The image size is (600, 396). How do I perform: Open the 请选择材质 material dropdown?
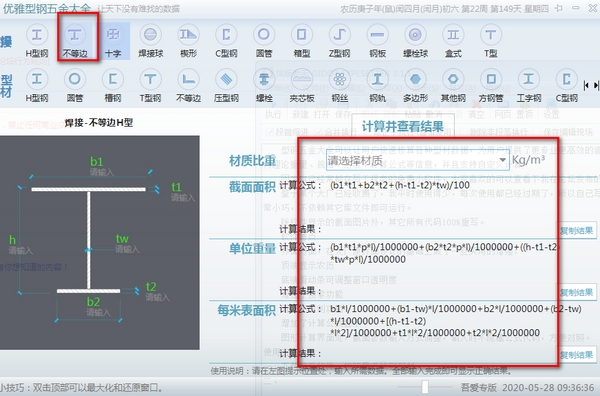[418, 160]
